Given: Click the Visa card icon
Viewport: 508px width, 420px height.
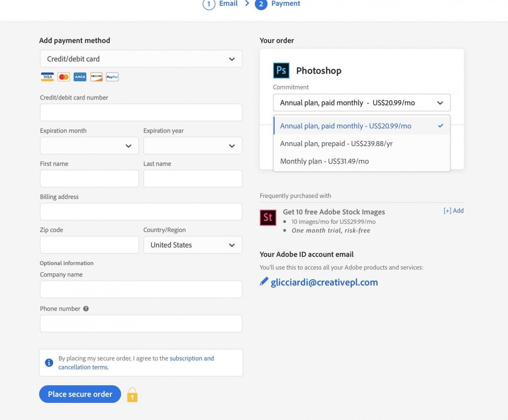Looking at the screenshot, I should 47,77.
